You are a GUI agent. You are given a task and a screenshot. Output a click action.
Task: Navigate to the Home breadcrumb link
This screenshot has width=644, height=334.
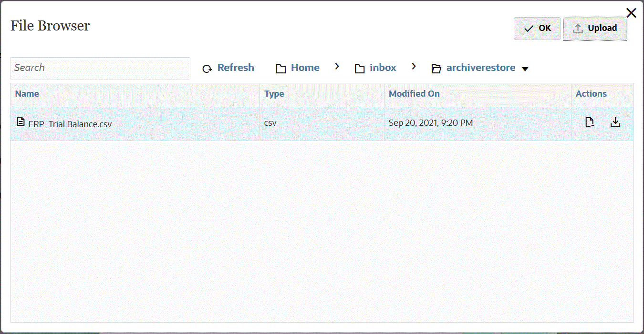[x=305, y=68]
